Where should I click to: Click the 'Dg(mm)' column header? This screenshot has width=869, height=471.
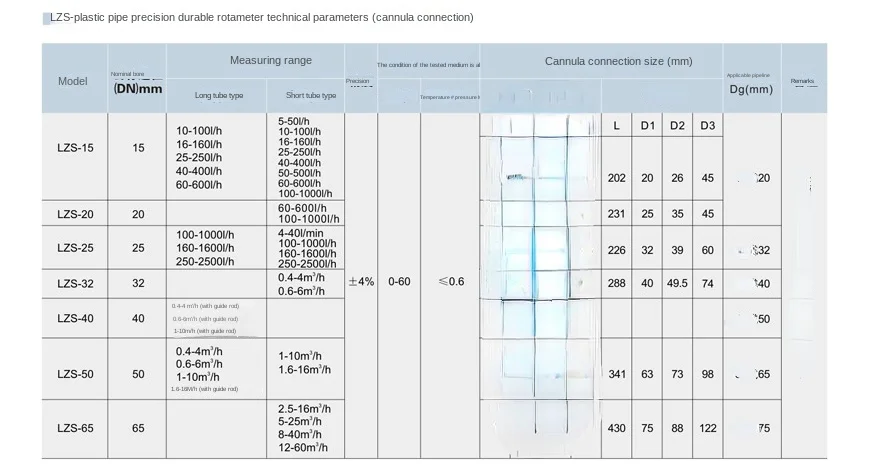point(751,89)
